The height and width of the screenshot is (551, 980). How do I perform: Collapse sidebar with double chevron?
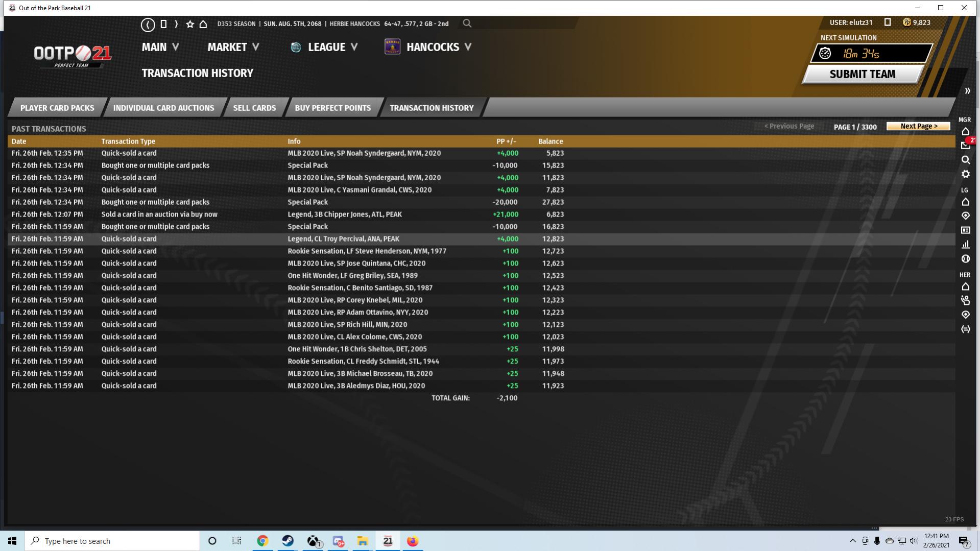[967, 91]
